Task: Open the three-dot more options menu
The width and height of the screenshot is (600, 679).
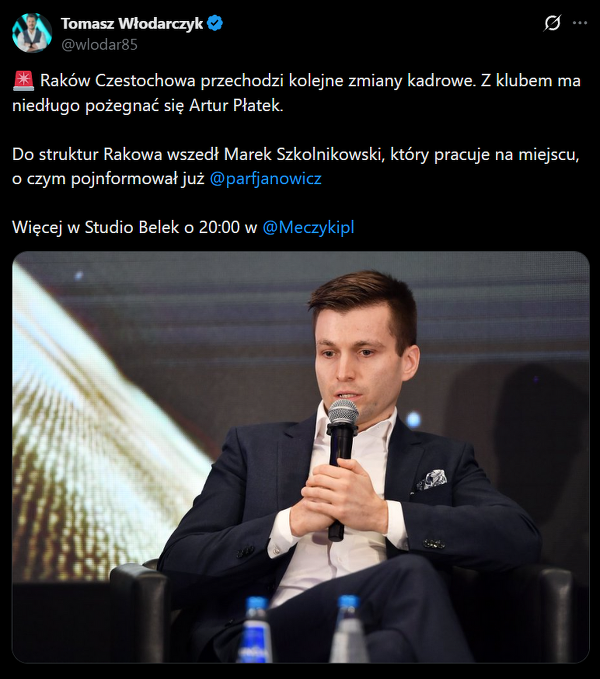Action: click(580, 23)
